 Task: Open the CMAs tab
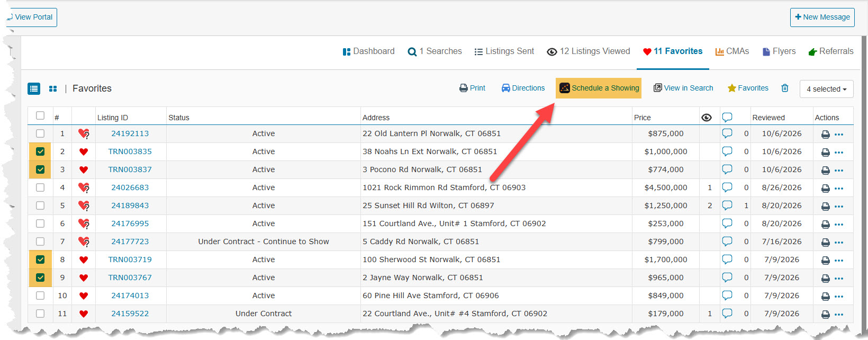(x=732, y=51)
